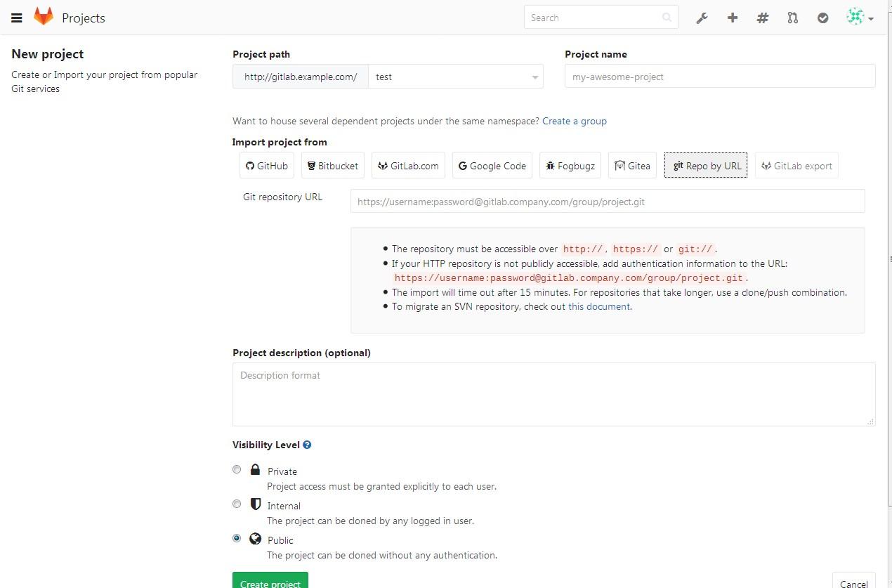Click the Private visibility label text
The height and width of the screenshot is (588, 892).
[282, 471]
